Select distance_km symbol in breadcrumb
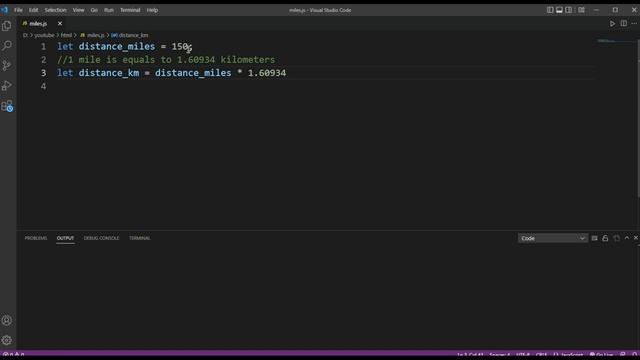This screenshot has width=640, height=360. point(130,36)
